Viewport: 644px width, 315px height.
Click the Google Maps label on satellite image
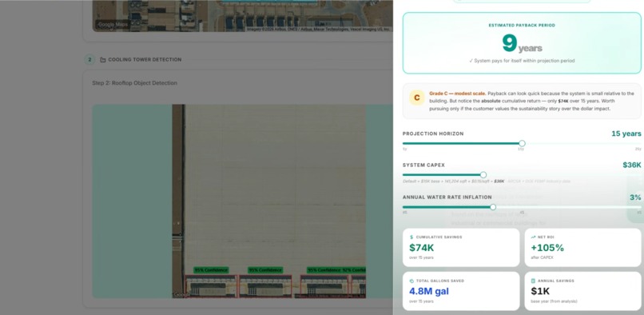tap(113, 25)
